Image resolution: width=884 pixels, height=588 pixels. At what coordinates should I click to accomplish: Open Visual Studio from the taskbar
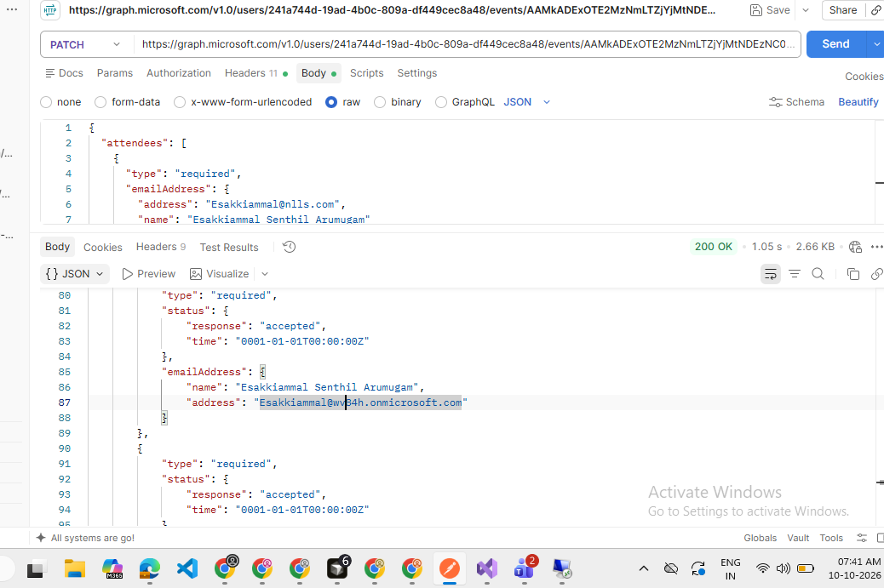coord(486,568)
